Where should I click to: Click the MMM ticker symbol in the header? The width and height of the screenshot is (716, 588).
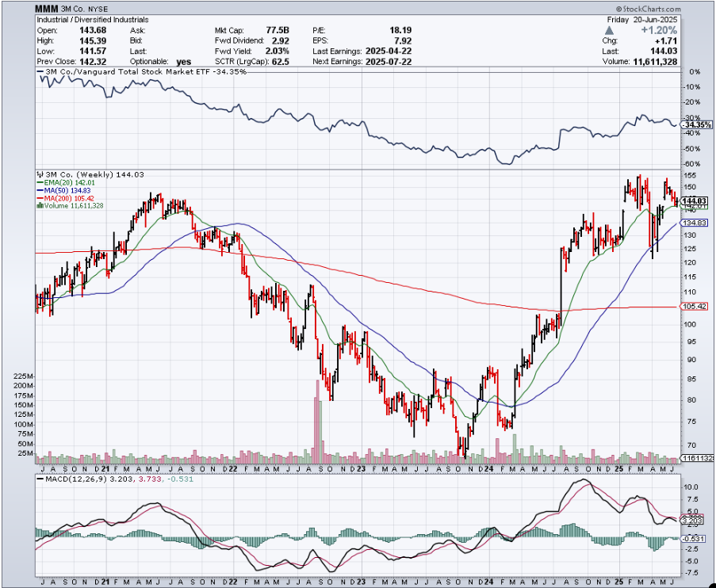[x=47, y=9]
